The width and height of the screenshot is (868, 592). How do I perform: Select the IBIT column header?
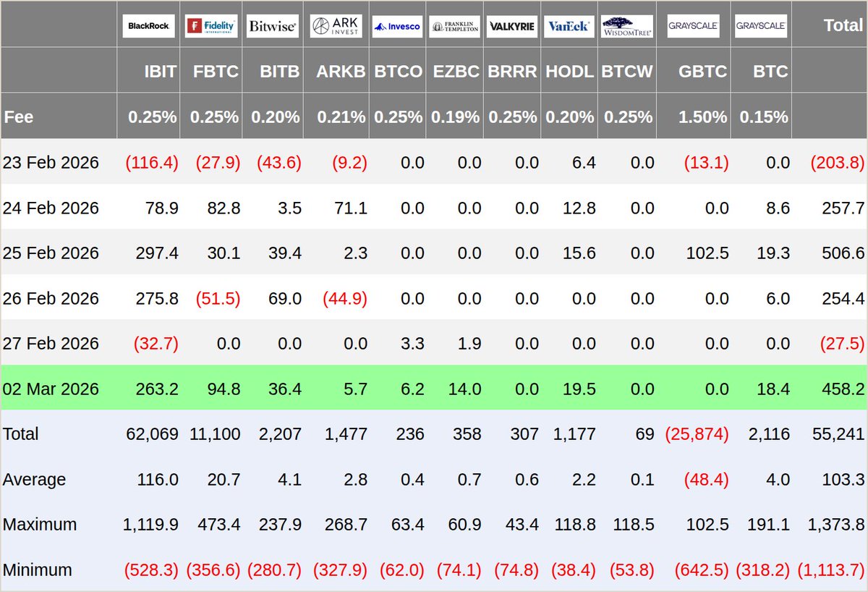[x=161, y=72]
